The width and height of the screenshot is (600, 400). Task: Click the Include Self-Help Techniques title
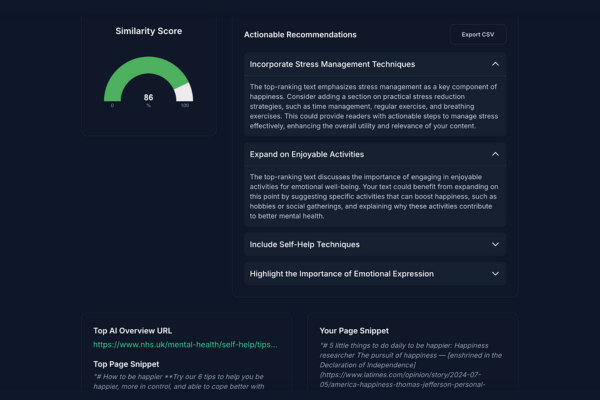(x=305, y=245)
